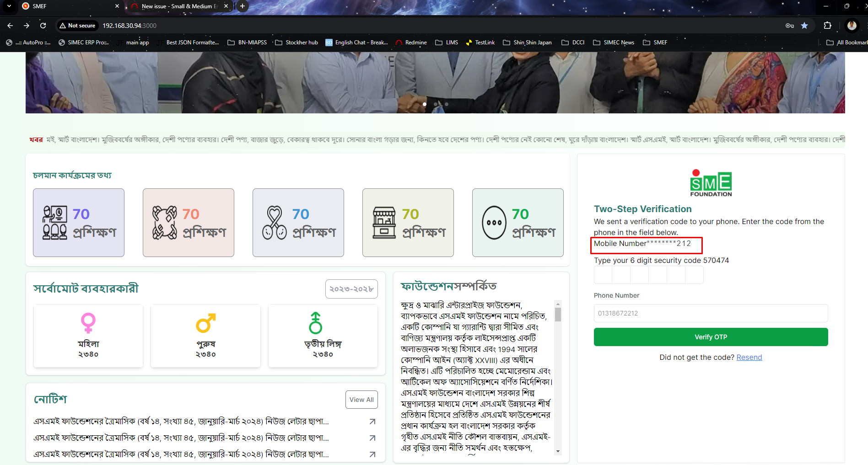
Task: Go back to previous page
Action: 10,26
